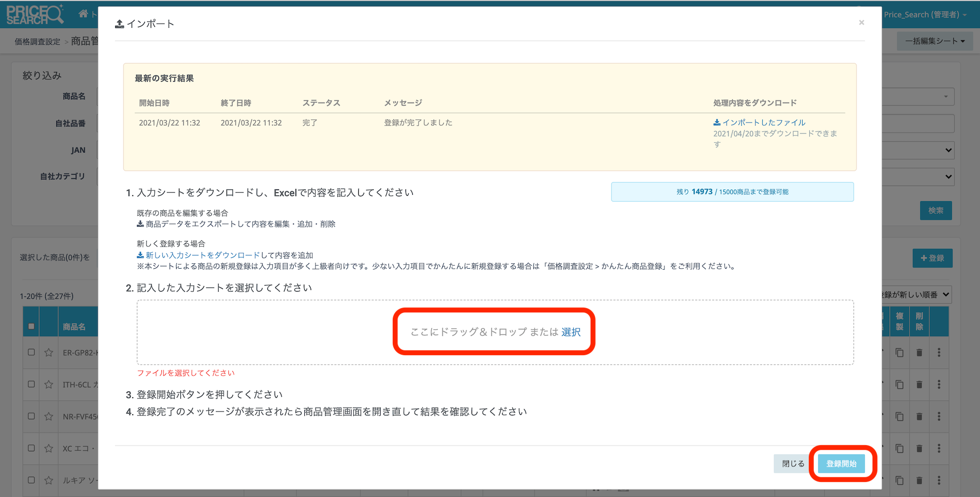980x497 pixels.
Task: Click the duplicate icon in first product row
Action: tap(899, 352)
